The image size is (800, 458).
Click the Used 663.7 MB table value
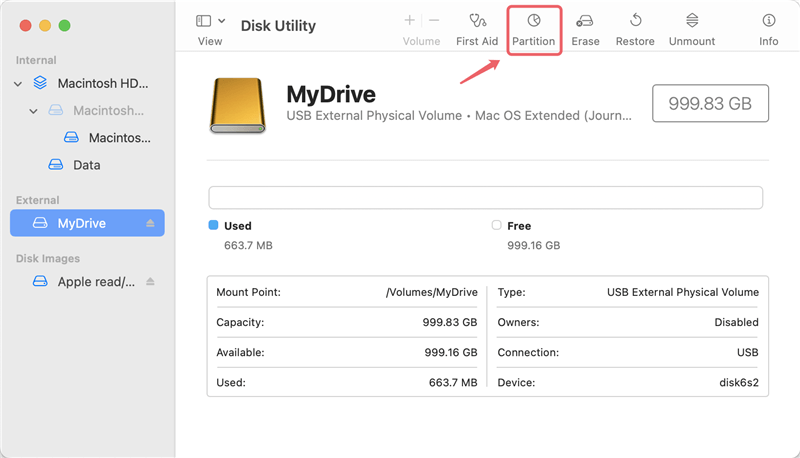pos(453,383)
